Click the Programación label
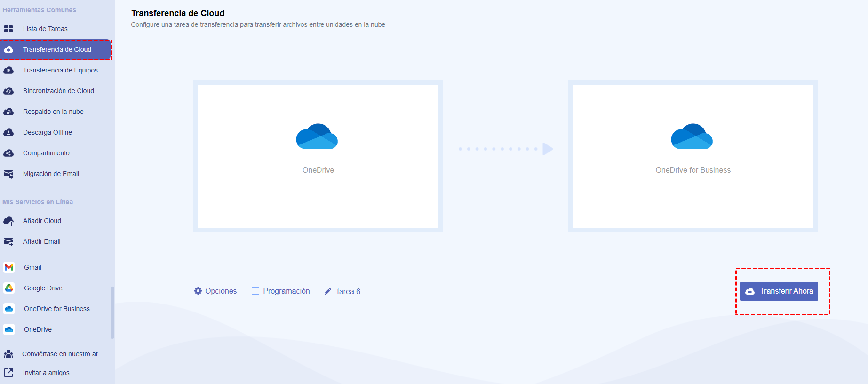The width and height of the screenshot is (868, 384). click(x=287, y=291)
